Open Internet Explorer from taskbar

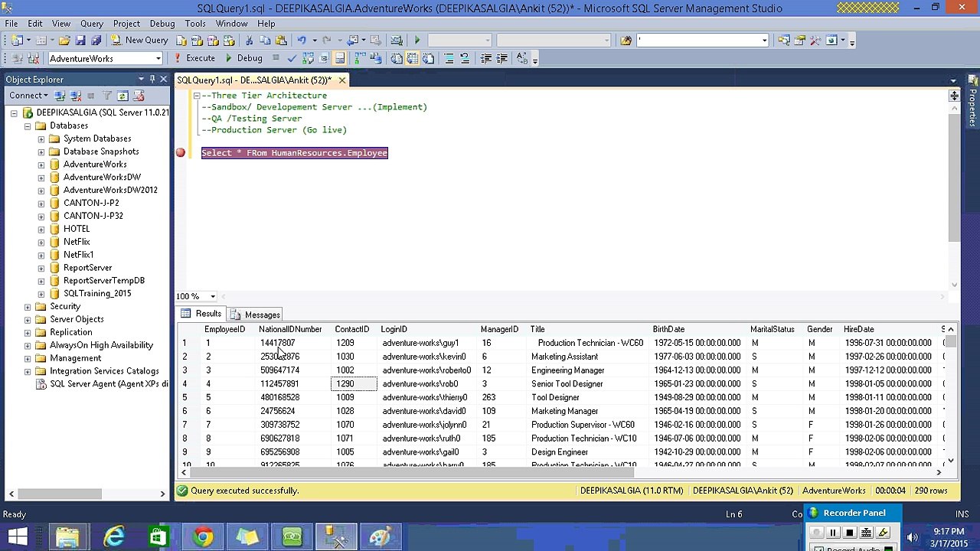113,536
